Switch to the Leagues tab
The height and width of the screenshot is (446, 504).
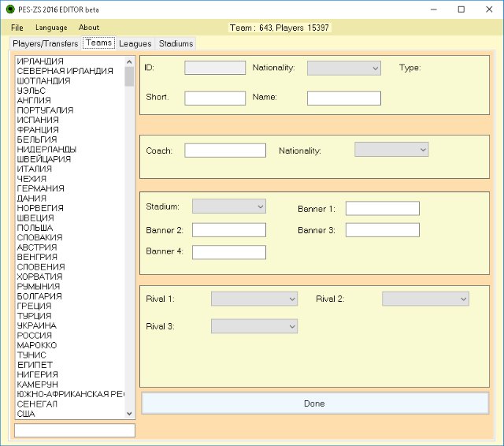pos(135,43)
